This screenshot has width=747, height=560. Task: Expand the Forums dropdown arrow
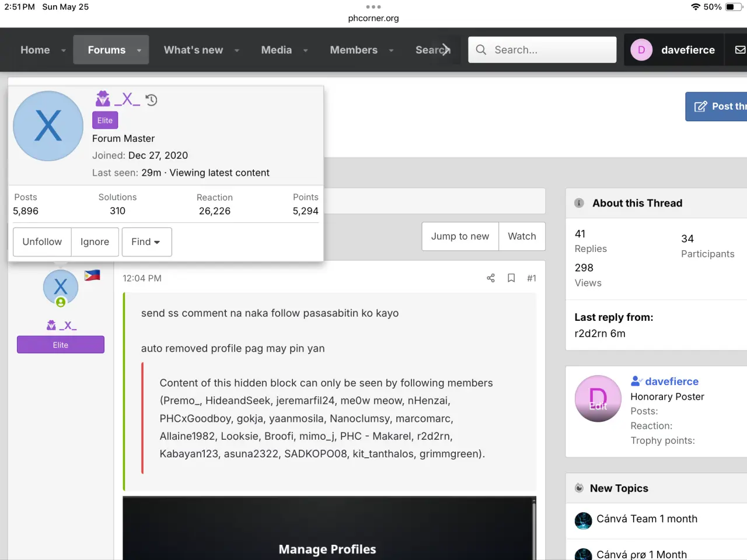point(139,50)
